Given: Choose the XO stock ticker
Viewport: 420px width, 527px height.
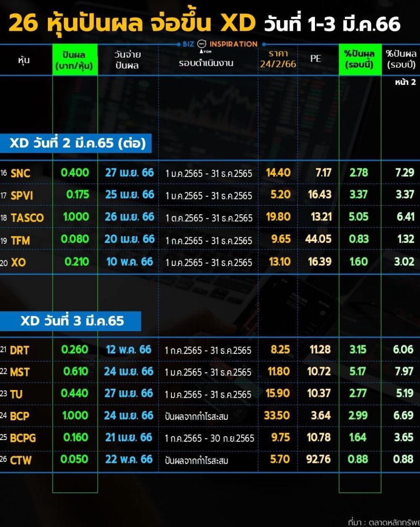Looking at the screenshot, I should pos(18,262).
